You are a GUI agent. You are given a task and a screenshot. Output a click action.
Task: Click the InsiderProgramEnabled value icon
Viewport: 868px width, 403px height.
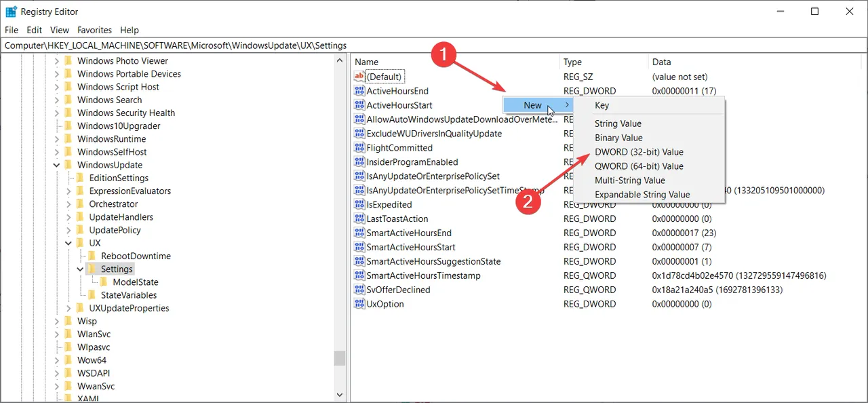(359, 162)
